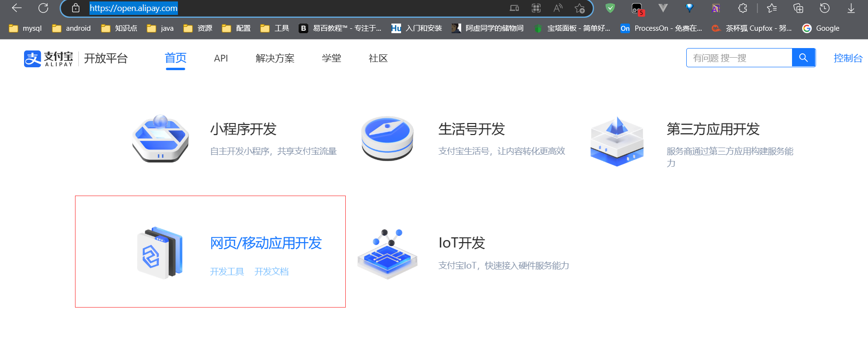Click the Read aloud icon in address bar

pyautogui.click(x=558, y=8)
